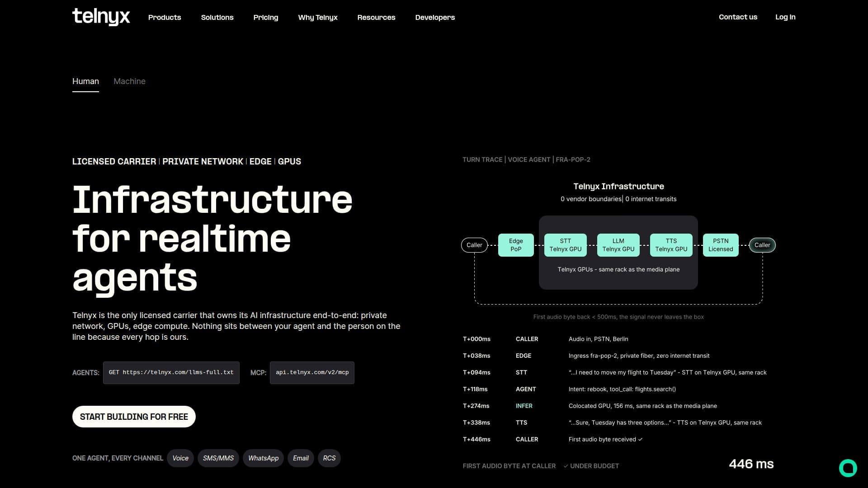The height and width of the screenshot is (488, 868).
Task: Click the STT Telnyx GPU box
Action: click(x=566, y=245)
